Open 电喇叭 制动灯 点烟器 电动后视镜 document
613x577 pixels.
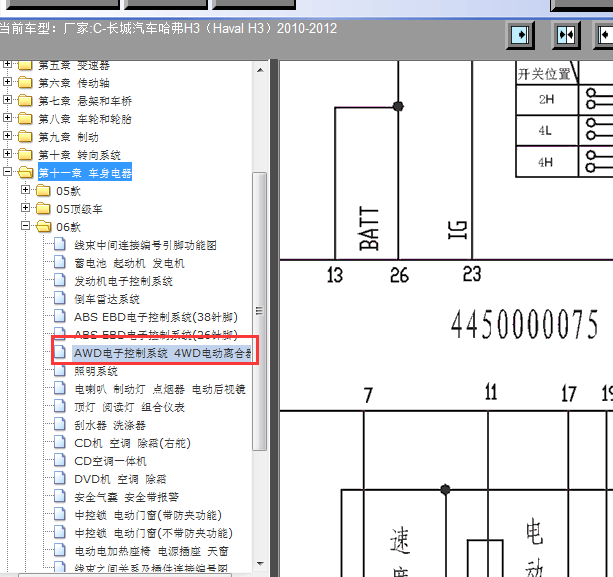point(160,389)
